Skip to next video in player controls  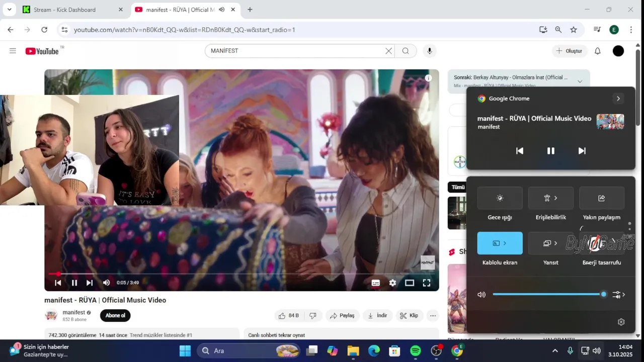point(90,283)
